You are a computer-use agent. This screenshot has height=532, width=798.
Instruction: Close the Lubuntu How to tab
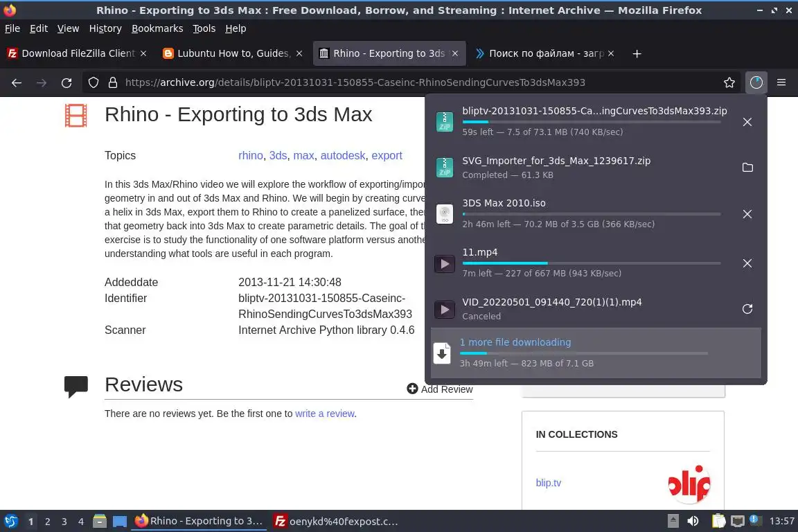(x=299, y=53)
